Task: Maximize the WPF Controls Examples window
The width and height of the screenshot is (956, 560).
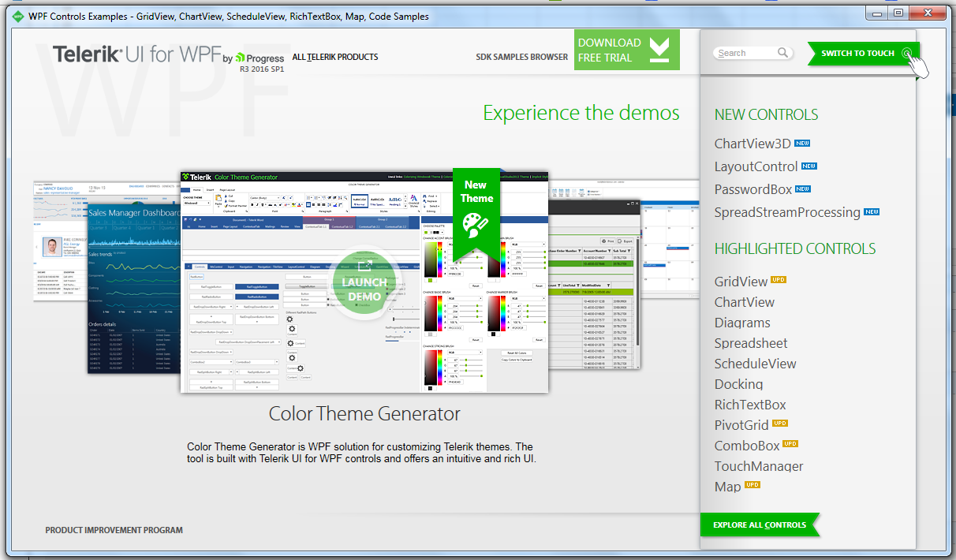Action: tap(898, 13)
